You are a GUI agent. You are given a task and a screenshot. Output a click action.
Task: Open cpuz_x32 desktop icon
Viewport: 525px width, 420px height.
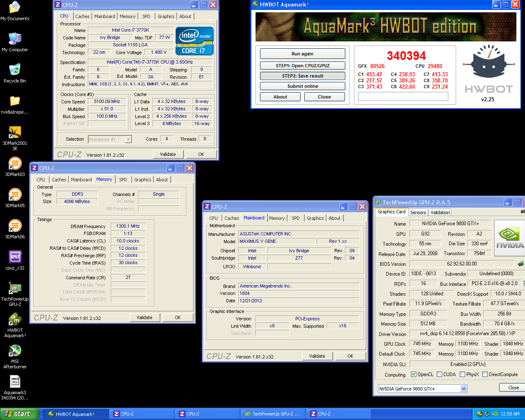tap(15, 260)
